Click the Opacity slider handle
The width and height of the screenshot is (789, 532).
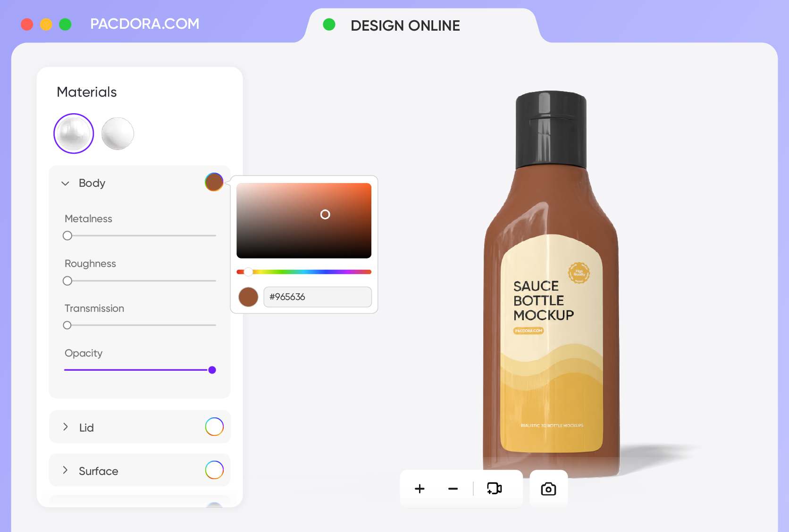click(211, 370)
